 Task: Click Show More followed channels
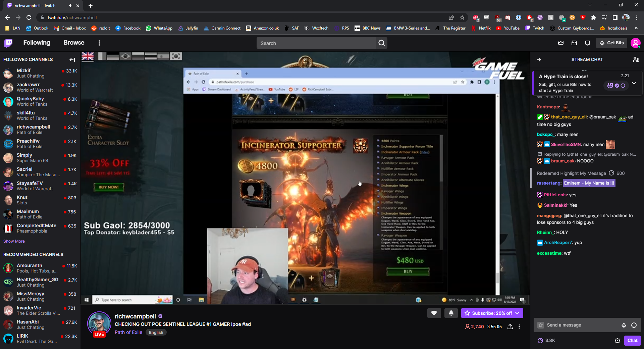click(x=14, y=241)
